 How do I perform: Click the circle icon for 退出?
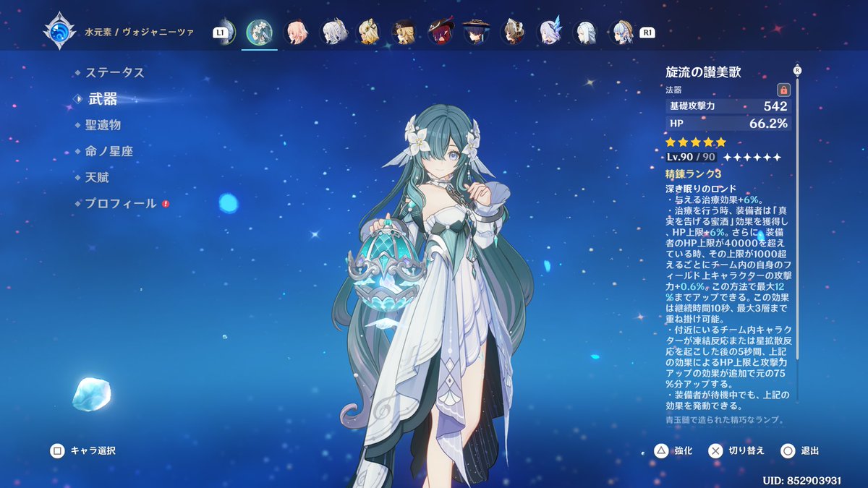788,451
